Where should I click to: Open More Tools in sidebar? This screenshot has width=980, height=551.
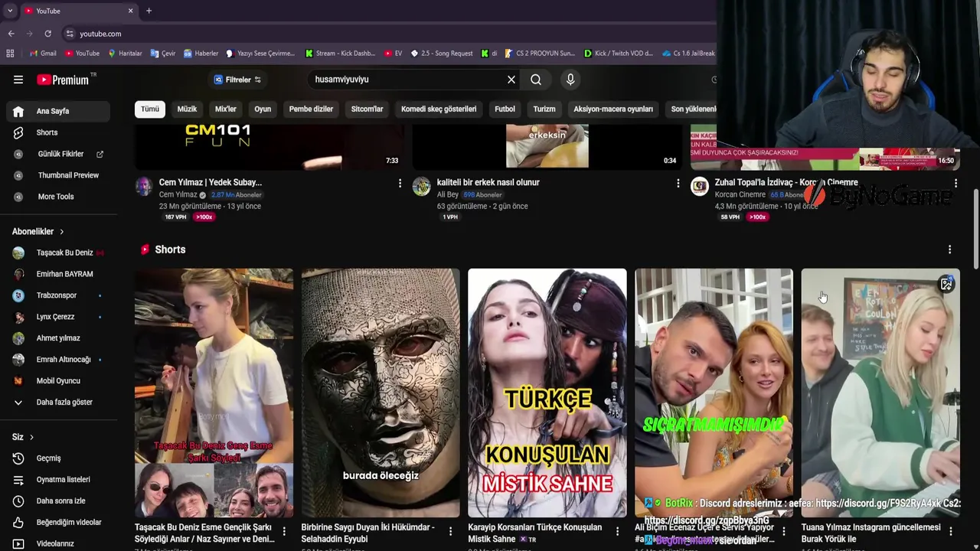point(58,197)
